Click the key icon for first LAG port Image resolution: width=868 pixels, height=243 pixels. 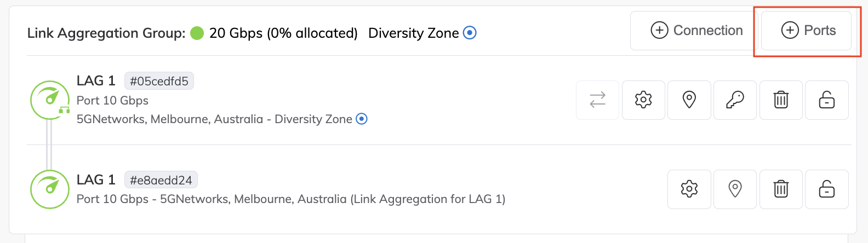(x=735, y=100)
